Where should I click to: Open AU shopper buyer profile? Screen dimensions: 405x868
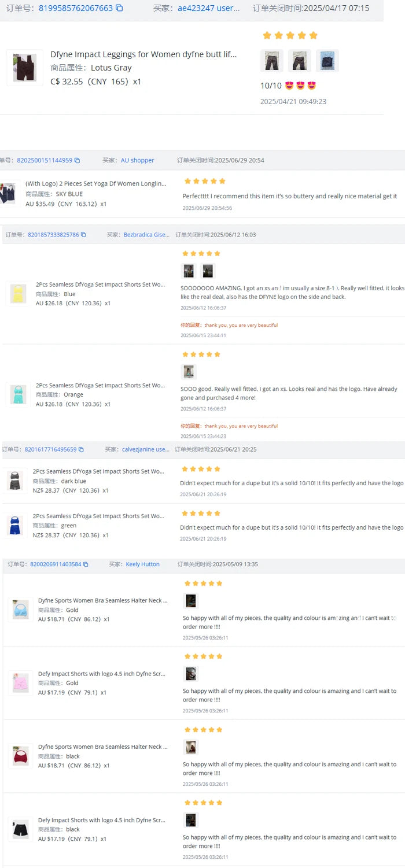pyautogui.click(x=138, y=160)
